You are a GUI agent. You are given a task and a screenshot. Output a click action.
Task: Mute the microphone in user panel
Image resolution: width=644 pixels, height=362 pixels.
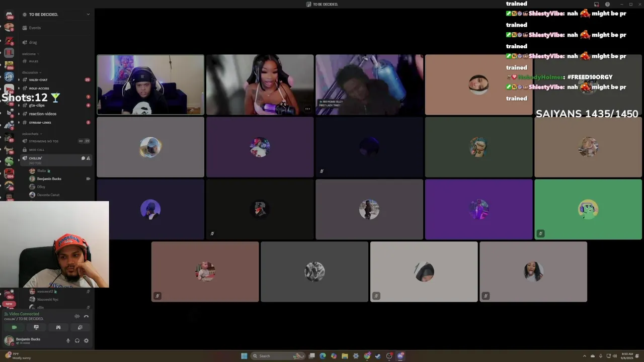click(x=68, y=340)
